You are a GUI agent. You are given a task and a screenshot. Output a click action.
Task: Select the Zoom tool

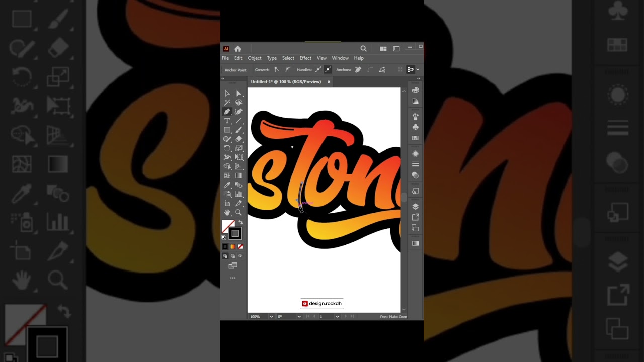238,212
